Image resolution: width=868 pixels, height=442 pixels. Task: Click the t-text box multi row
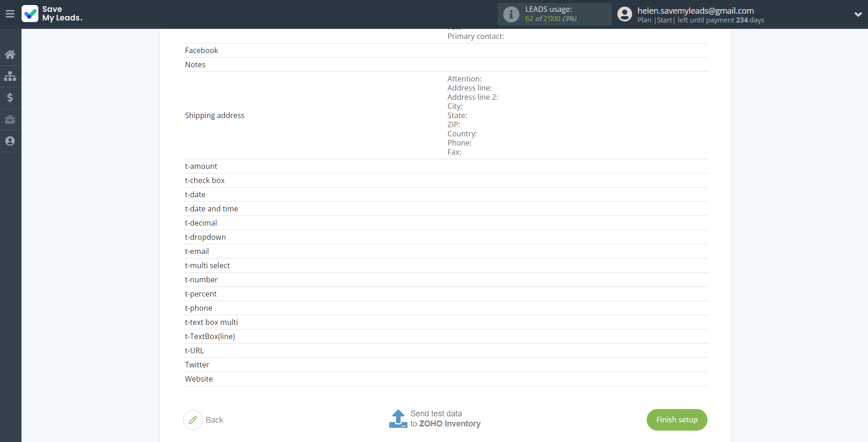pyautogui.click(x=445, y=322)
